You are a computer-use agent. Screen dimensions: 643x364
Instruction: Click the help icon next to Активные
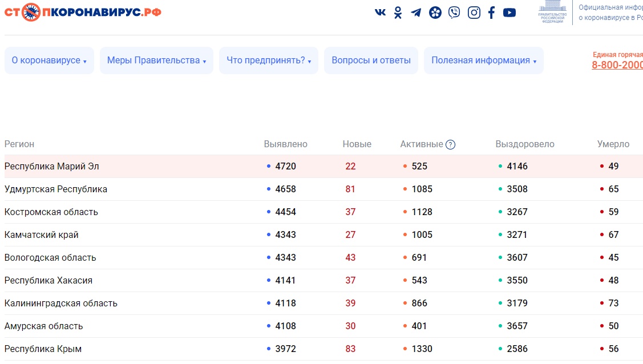click(x=451, y=144)
